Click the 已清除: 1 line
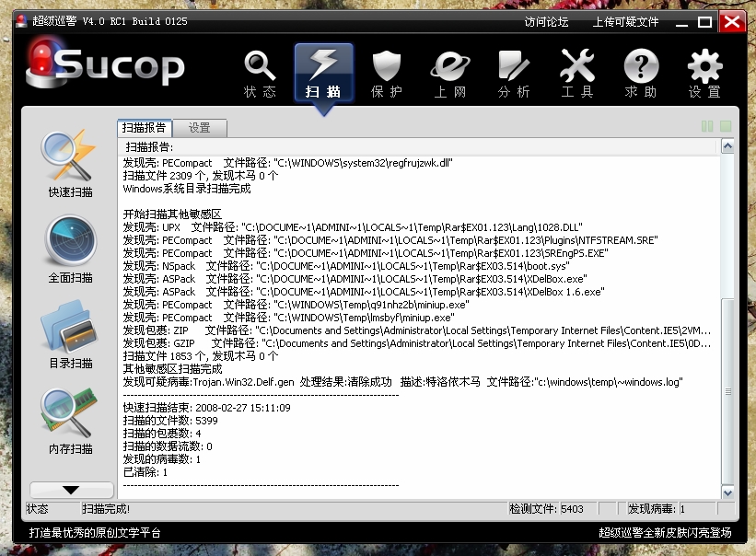756x556 pixels. [145, 472]
